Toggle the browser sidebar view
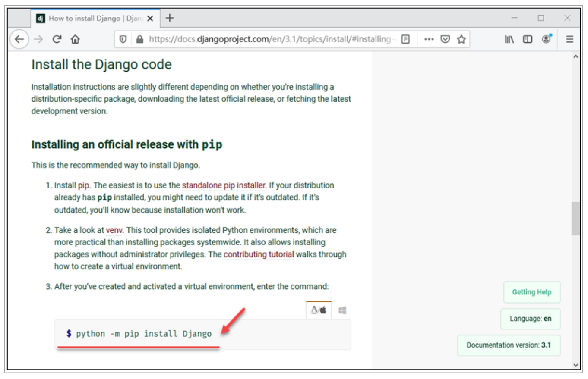 point(527,39)
